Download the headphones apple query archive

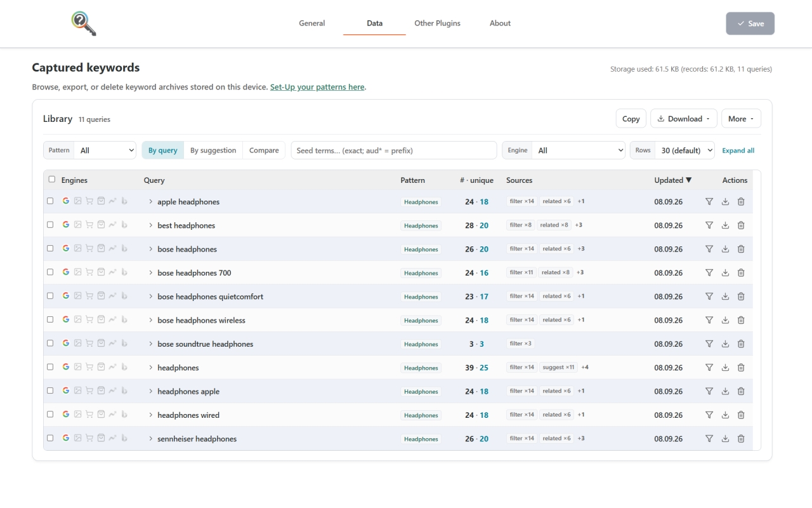click(x=725, y=391)
